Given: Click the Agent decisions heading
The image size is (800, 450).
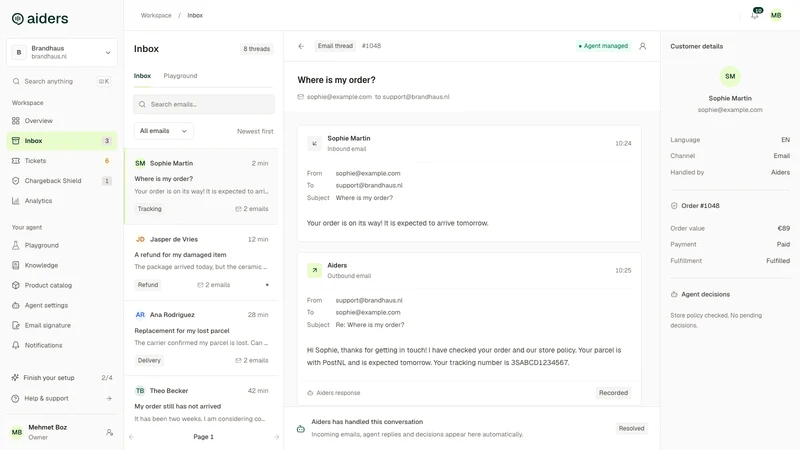Looking at the screenshot, I should pyautogui.click(x=705, y=294).
